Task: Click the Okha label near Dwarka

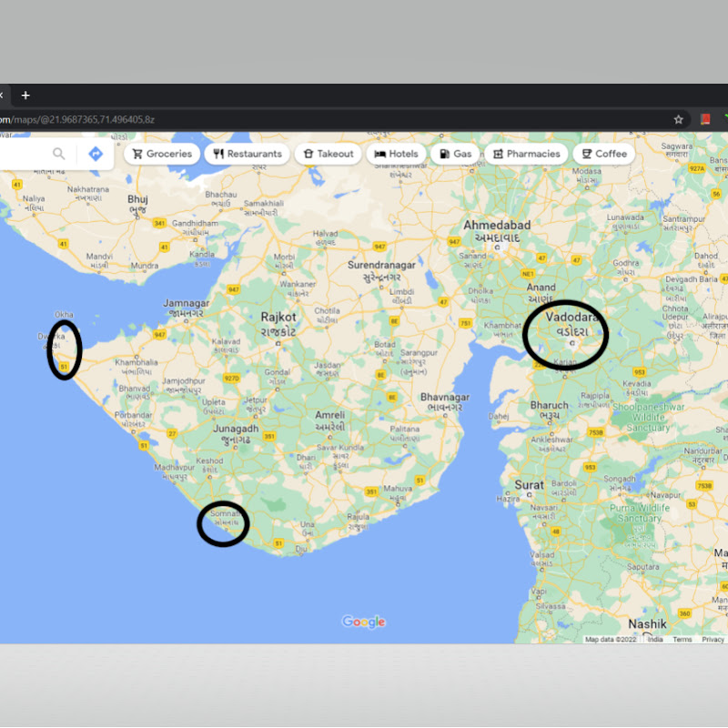Action: (64, 315)
